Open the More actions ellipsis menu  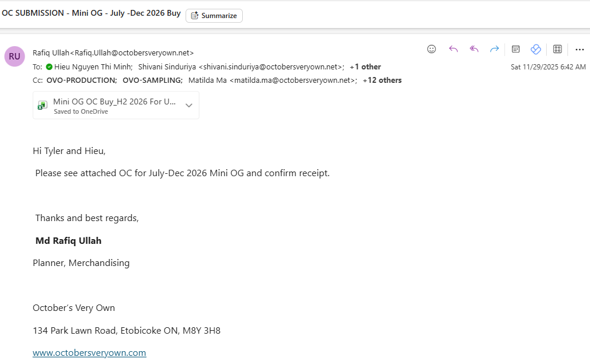click(579, 49)
